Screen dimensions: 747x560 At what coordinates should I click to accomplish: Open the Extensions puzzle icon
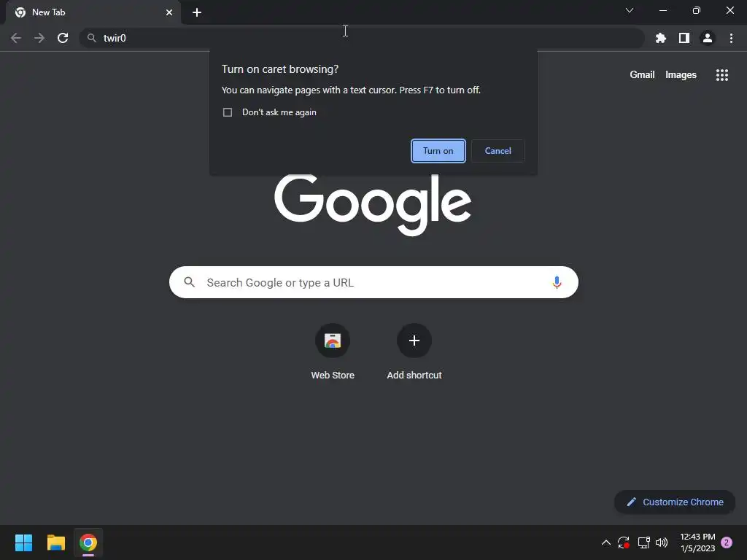(x=660, y=38)
